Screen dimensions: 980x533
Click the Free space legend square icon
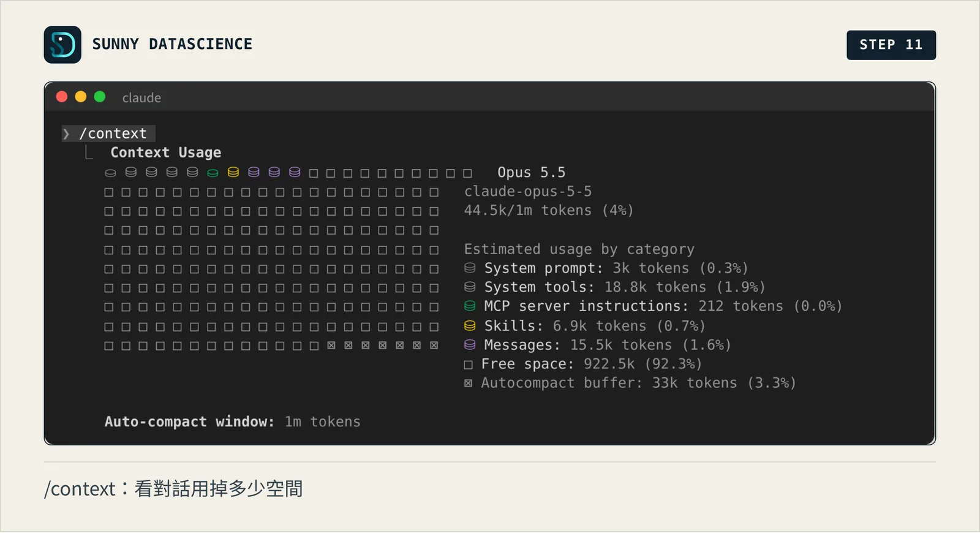coord(469,365)
